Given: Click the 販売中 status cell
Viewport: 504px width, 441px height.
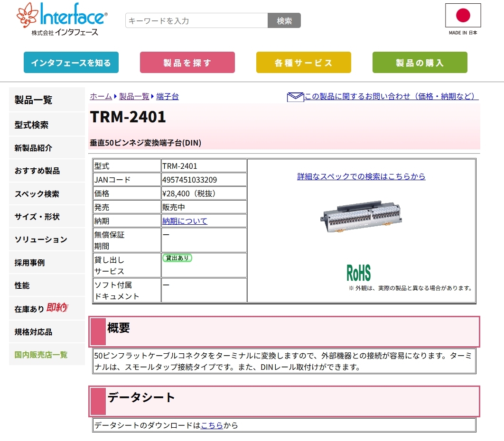Looking at the screenshot, I should pos(204,207).
